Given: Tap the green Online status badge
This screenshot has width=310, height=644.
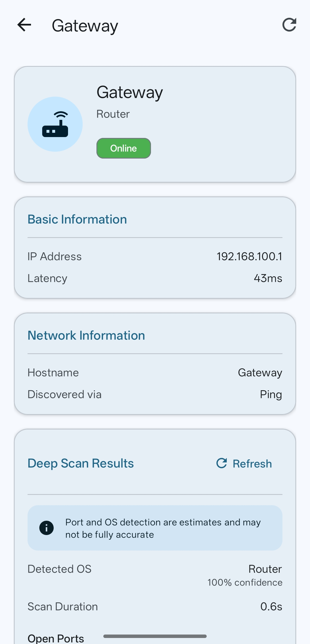Looking at the screenshot, I should 123,148.
